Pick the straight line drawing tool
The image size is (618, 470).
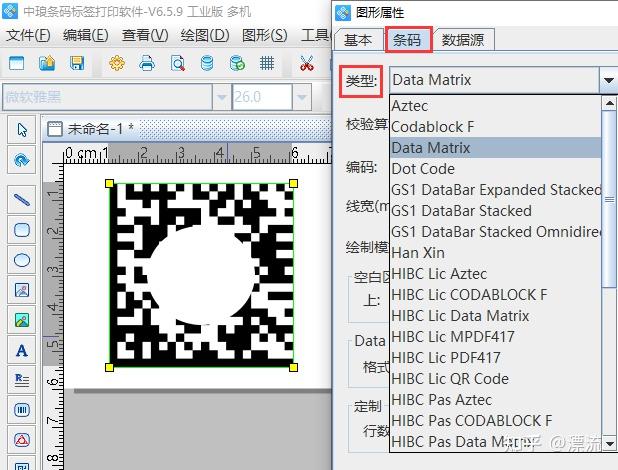(22, 200)
